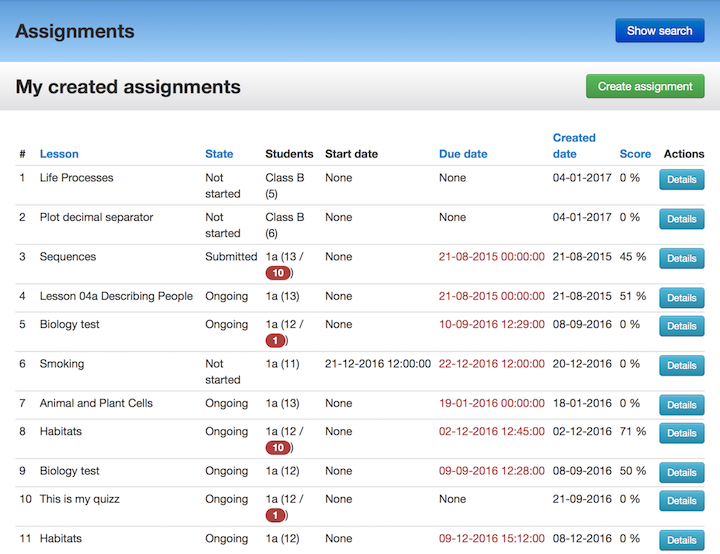Click due date 19-01-2016 00:00:00

pyautogui.click(x=491, y=403)
